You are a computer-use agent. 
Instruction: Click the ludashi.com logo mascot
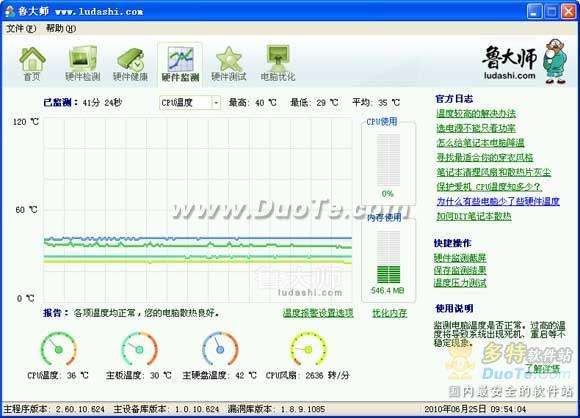tap(554, 61)
